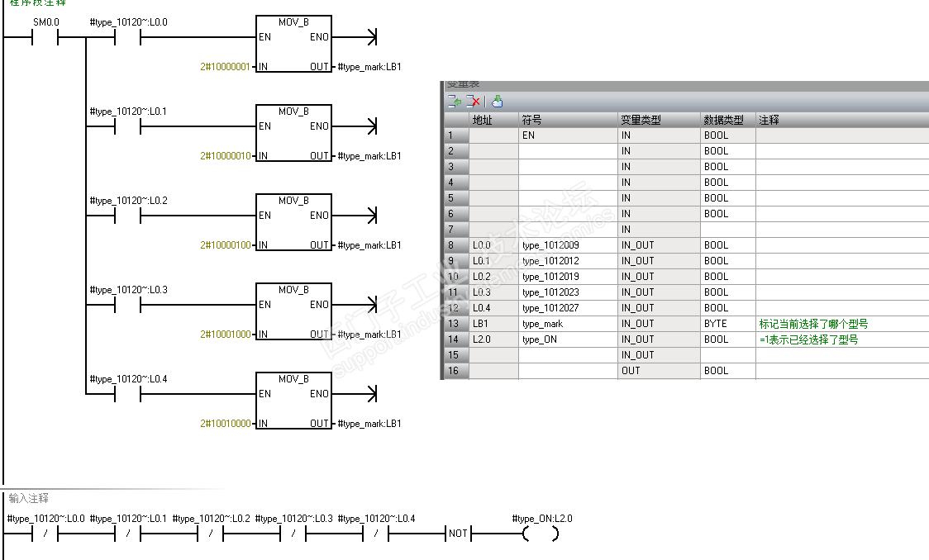Select row number 1 in variable table
929x560 pixels.
456,135
